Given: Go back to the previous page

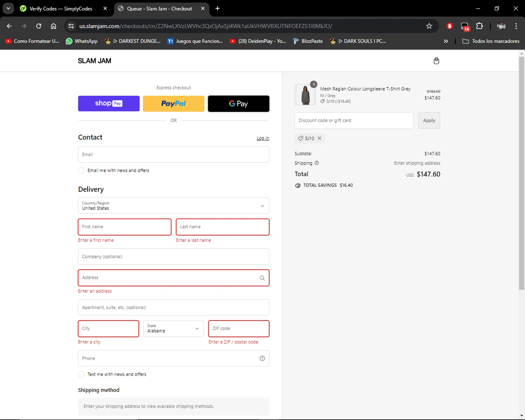Looking at the screenshot, I should 9,26.
